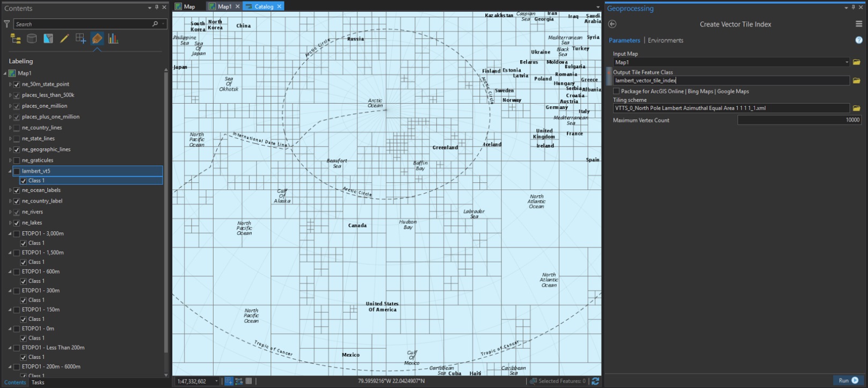Switch to the Tasks pane tab
This screenshot has width=868, height=388.
click(x=38, y=383)
